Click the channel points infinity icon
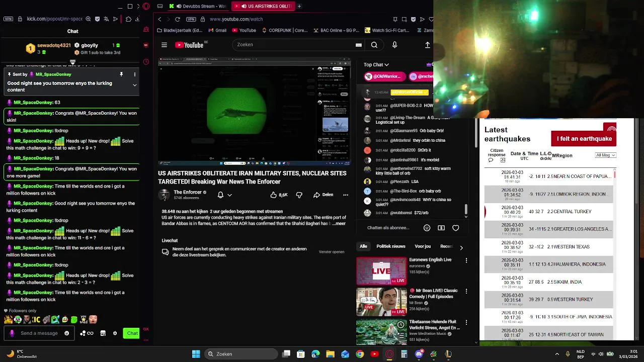Viewport: 644px width, 362px height. pyautogui.click(x=91, y=333)
